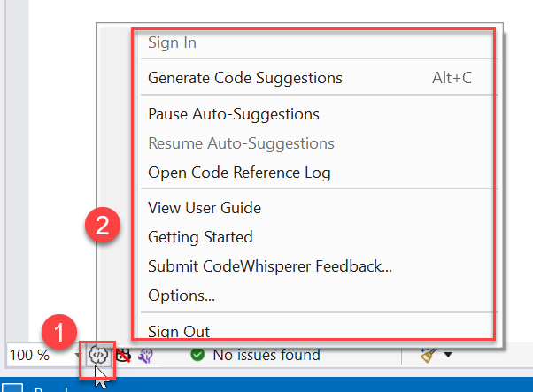Image resolution: width=533 pixels, height=392 pixels.
Task: Choose Resume Auto-Suggestions
Action: point(241,143)
